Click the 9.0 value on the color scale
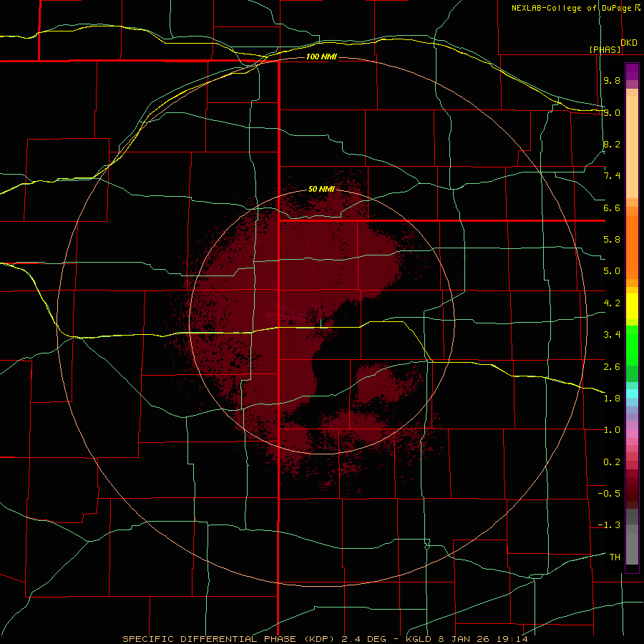Screen dimensions: 644x644 tap(612, 112)
